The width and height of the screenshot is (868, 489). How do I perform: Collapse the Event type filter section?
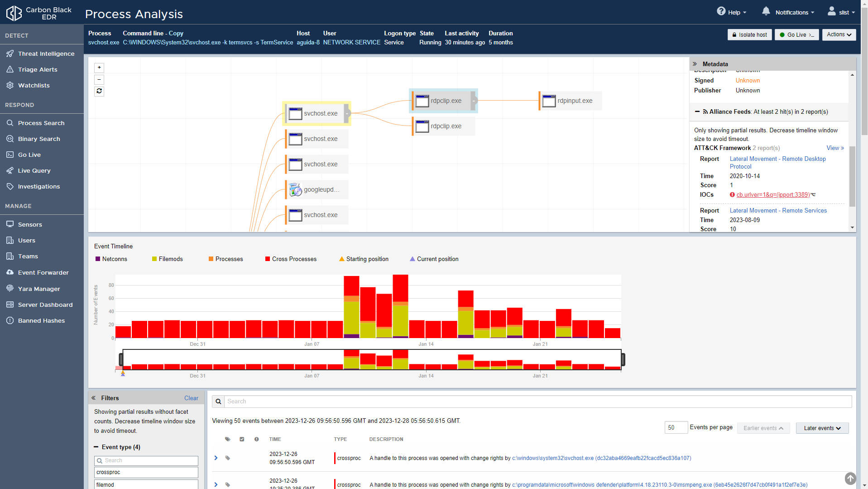[96, 447]
